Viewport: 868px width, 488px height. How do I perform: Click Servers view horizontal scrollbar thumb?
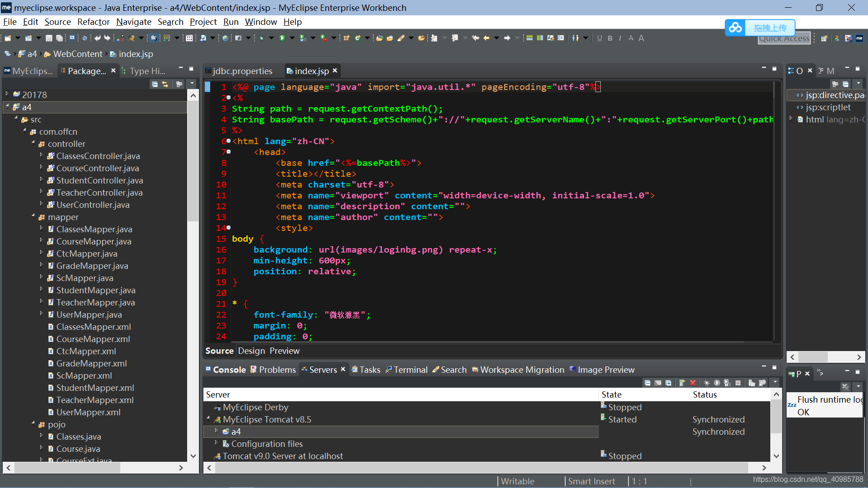coord(481,468)
